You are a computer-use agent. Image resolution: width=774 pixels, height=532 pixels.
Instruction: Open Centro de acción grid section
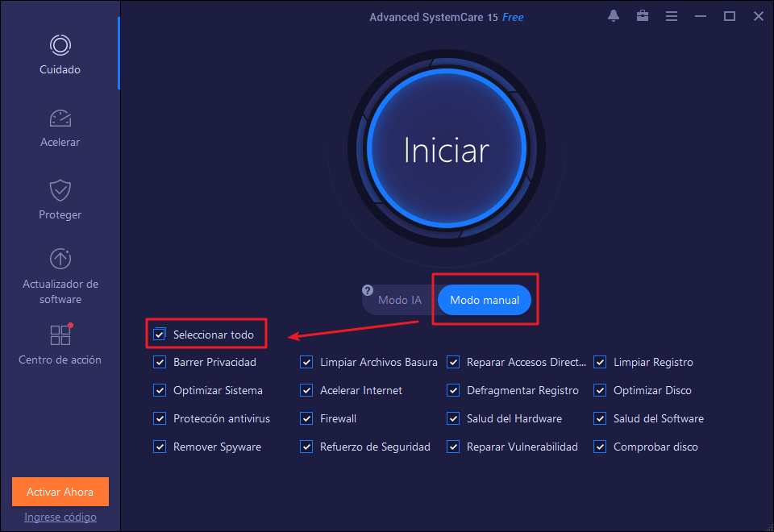click(x=60, y=344)
